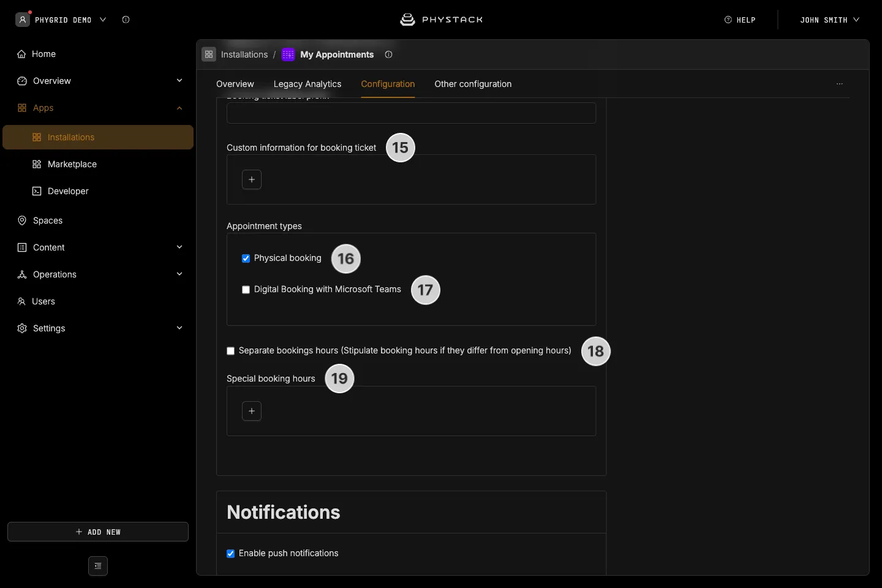Click the Add New button
The height and width of the screenshot is (588, 882).
pos(98,532)
